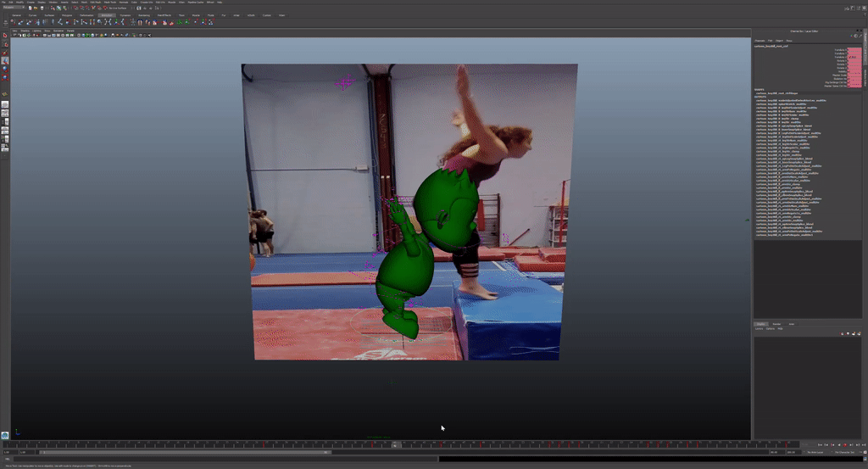
Task: Switch to the Rendering shelf tab
Action: (x=144, y=15)
